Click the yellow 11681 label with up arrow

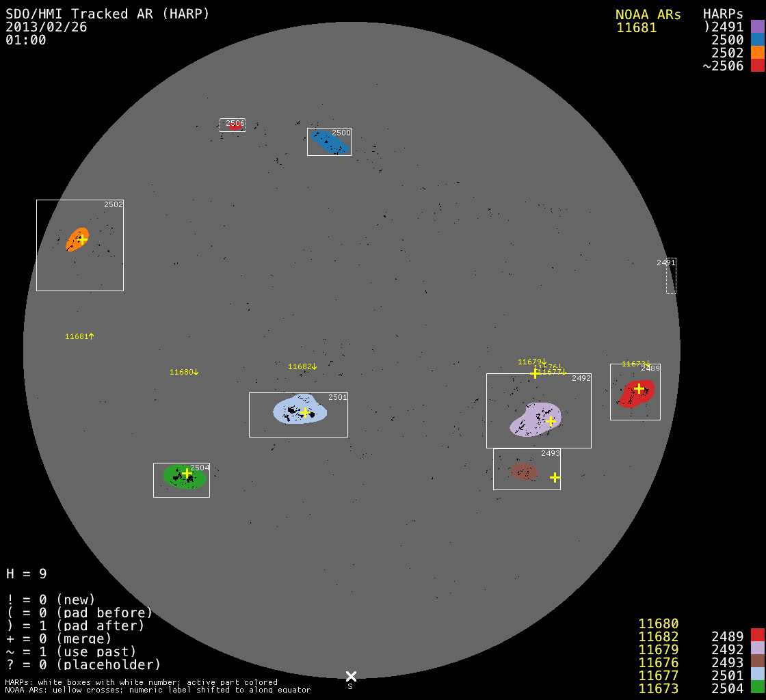pyautogui.click(x=79, y=336)
